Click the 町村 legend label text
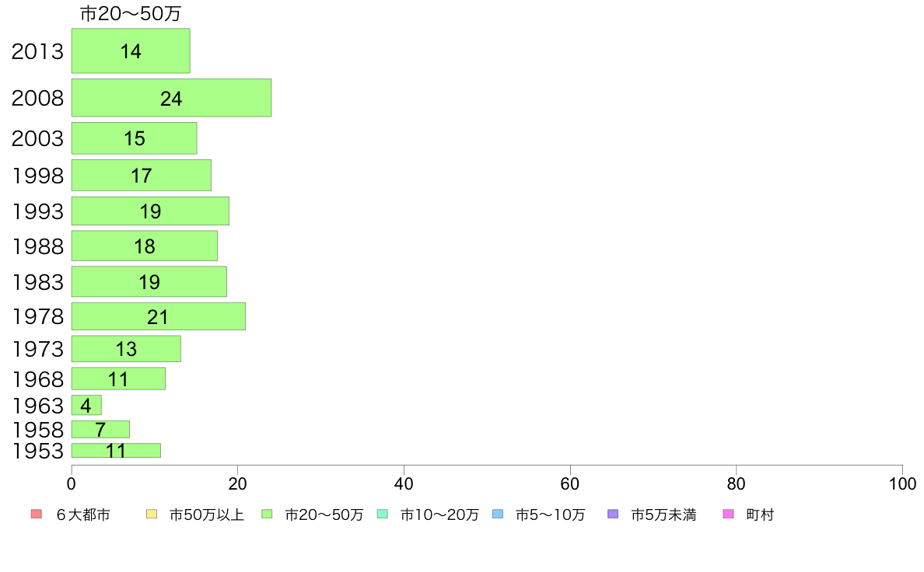 click(x=760, y=514)
